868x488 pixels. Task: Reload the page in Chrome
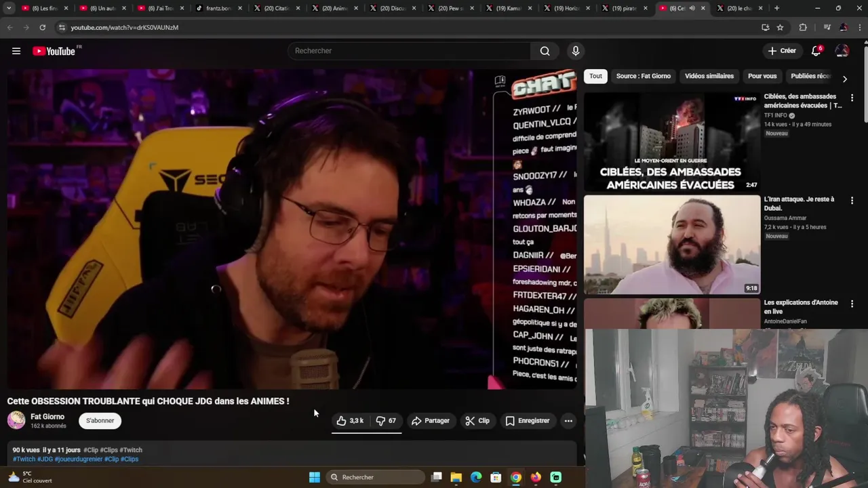coord(42,27)
